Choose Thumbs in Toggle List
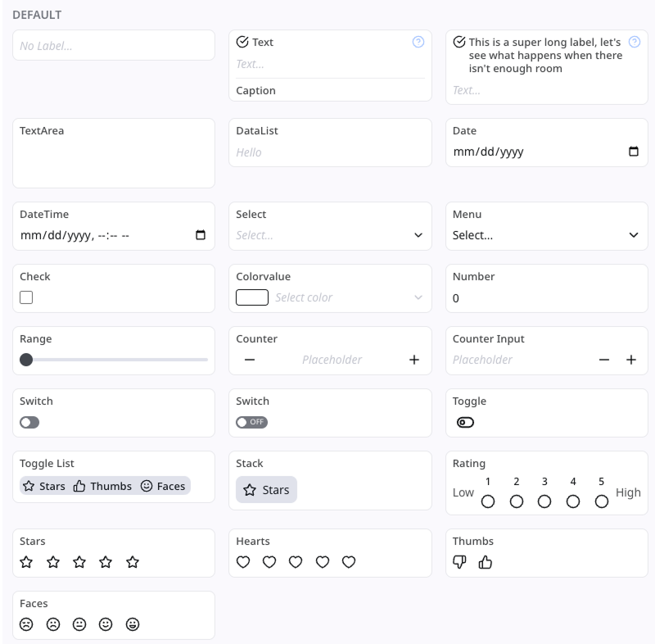655x644 pixels. 103,486
